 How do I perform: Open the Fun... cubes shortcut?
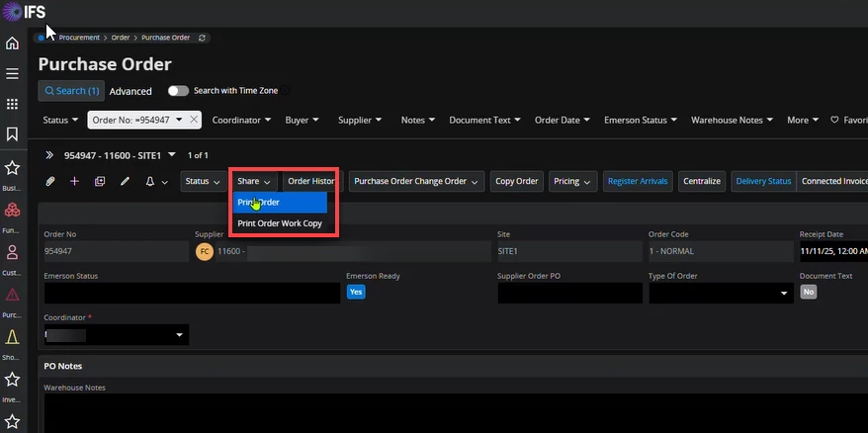(12, 210)
